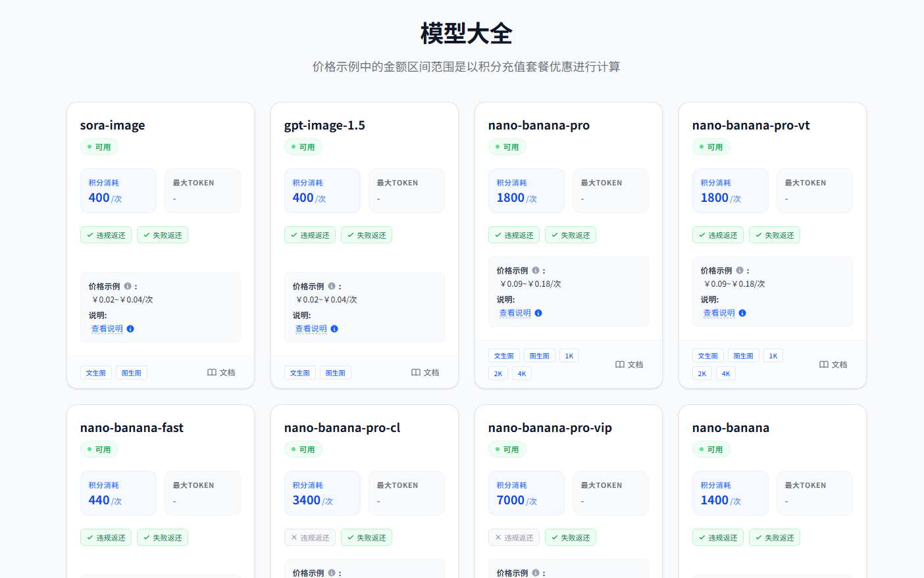Image resolution: width=924 pixels, height=578 pixels.
Task: Select the 文生图 tag on sora-image
Action: [96, 373]
